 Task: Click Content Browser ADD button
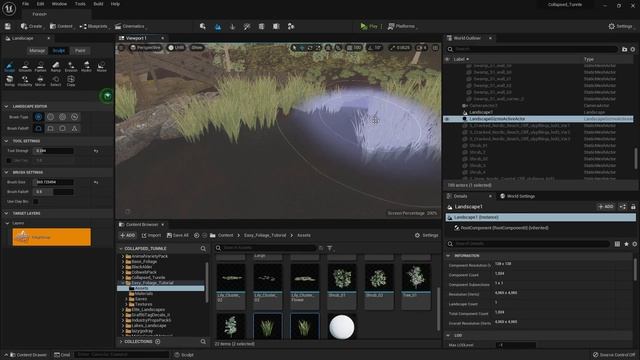(x=127, y=236)
